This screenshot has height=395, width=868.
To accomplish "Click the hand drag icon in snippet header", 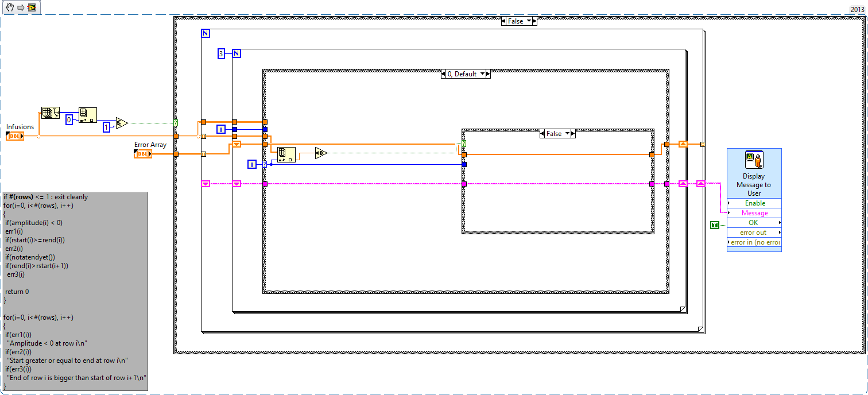I will [x=11, y=7].
